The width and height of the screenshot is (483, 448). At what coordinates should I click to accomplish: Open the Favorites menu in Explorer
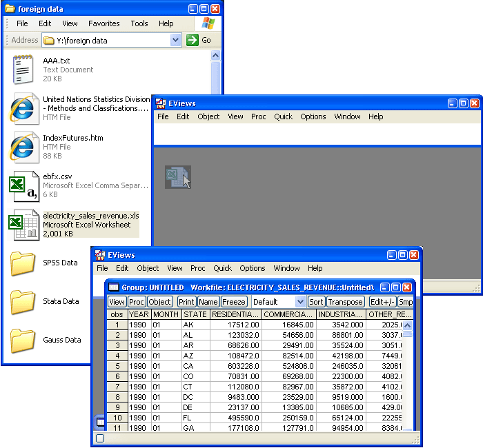(x=103, y=23)
